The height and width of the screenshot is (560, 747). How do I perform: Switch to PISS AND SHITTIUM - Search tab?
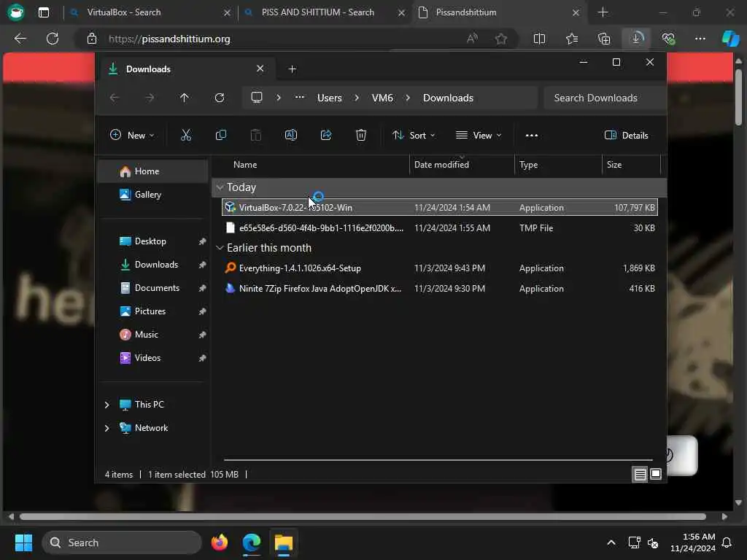click(x=322, y=12)
